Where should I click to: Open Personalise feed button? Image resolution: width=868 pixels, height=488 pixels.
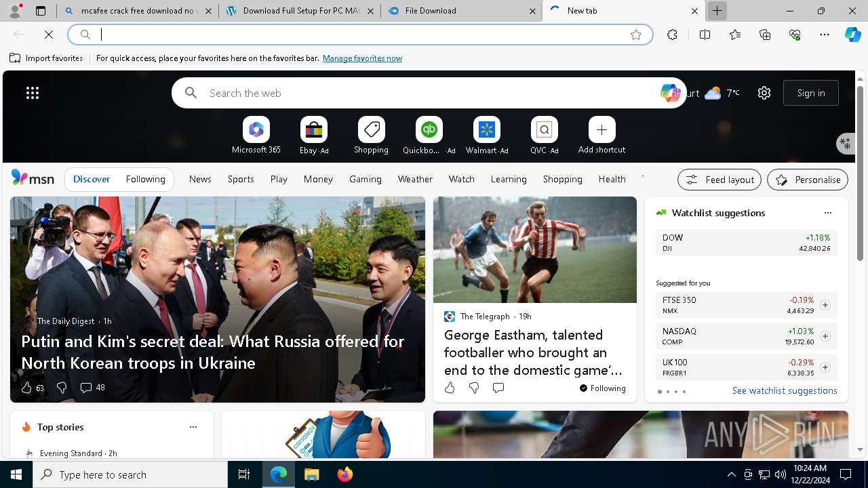pos(808,180)
